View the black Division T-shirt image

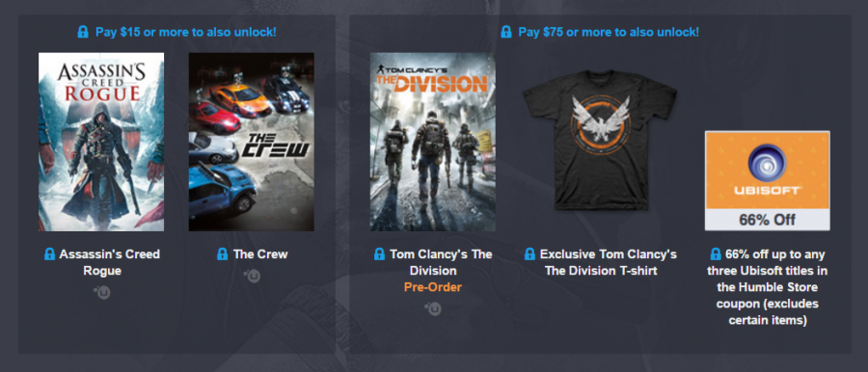[x=600, y=140]
